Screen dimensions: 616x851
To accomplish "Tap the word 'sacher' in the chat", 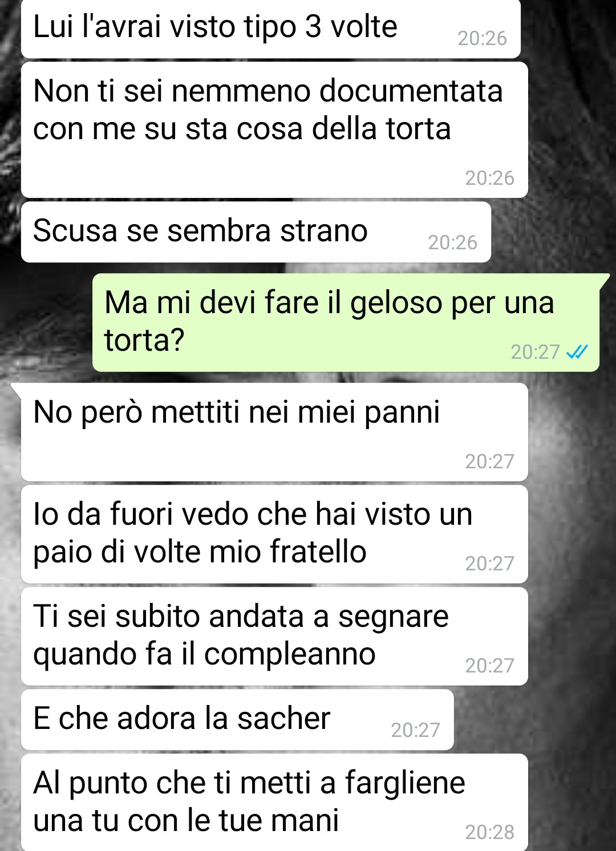I will pyautogui.click(x=284, y=718).
